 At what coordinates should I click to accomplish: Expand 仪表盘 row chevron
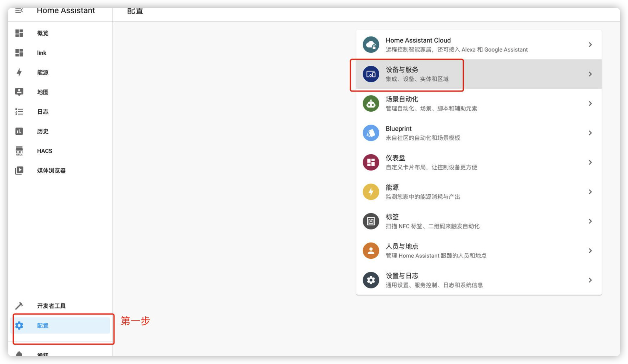590,162
